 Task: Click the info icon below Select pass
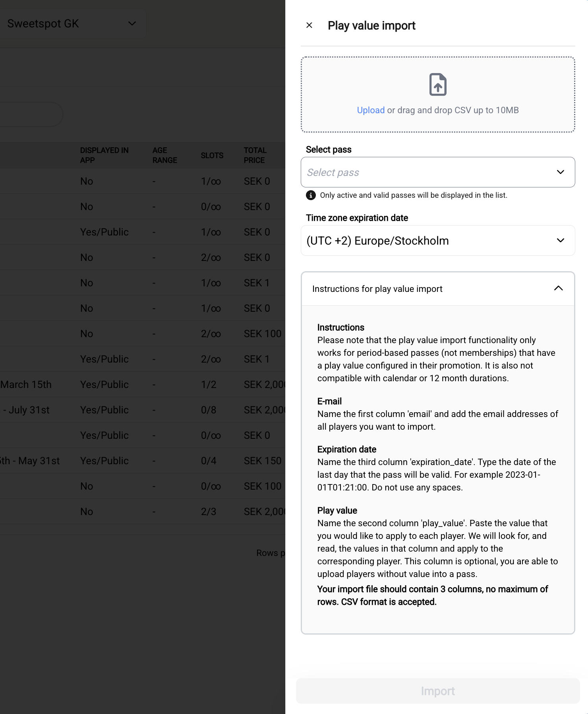tap(311, 195)
